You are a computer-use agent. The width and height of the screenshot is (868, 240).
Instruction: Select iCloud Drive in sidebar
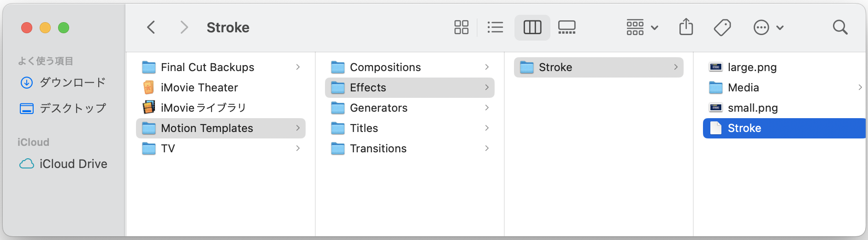(x=73, y=164)
